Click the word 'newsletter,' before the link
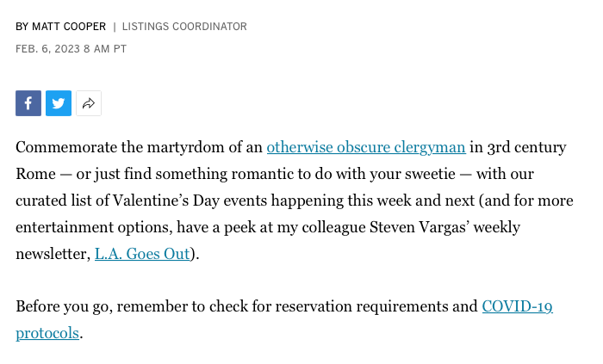Screen dimensions: 603x364 click(x=53, y=254)
